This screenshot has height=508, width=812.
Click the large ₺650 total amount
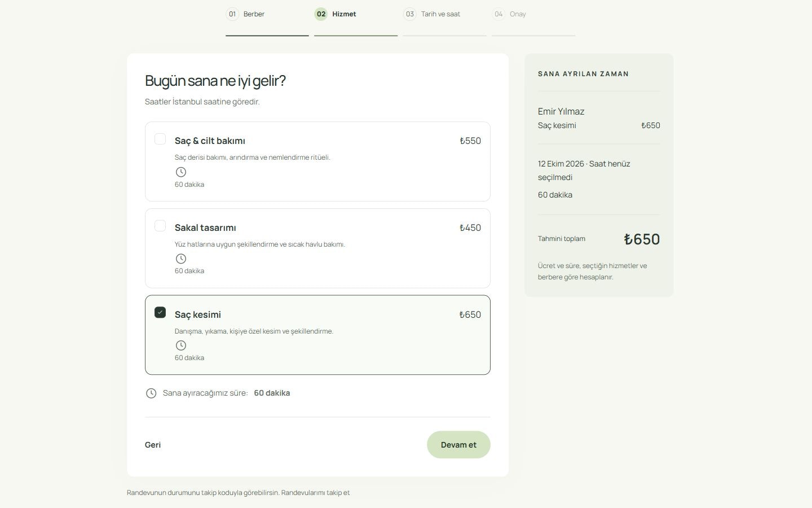click(642, 239)
